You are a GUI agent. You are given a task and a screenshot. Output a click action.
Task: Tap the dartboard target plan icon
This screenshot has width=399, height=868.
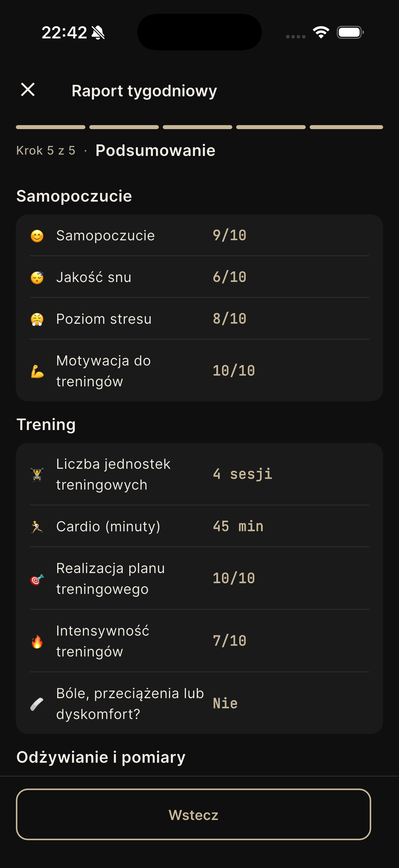(37, 579)
